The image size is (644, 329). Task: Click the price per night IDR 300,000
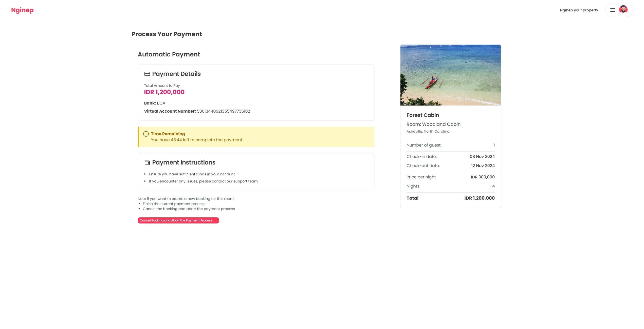[483, 177]
